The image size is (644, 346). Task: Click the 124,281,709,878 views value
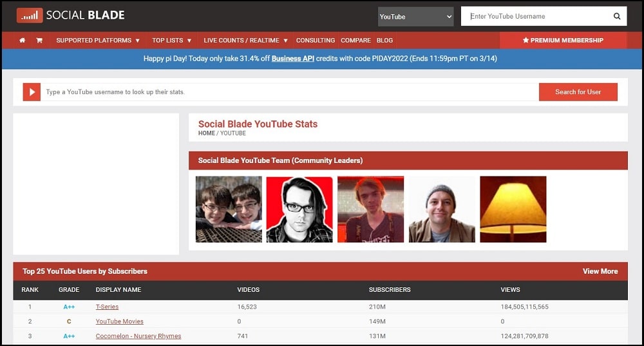(x=524, y=336)
